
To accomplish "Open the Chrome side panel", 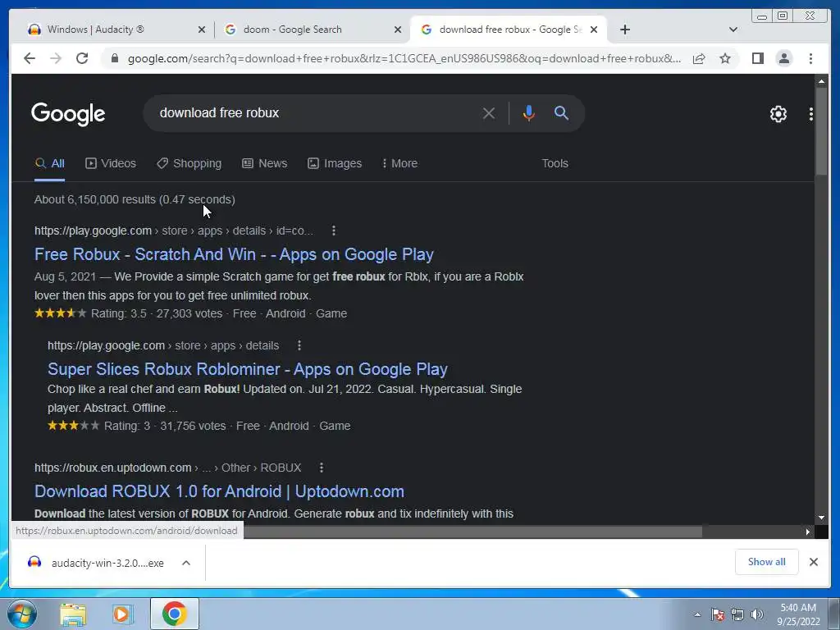I will click(x=757, y=58).
